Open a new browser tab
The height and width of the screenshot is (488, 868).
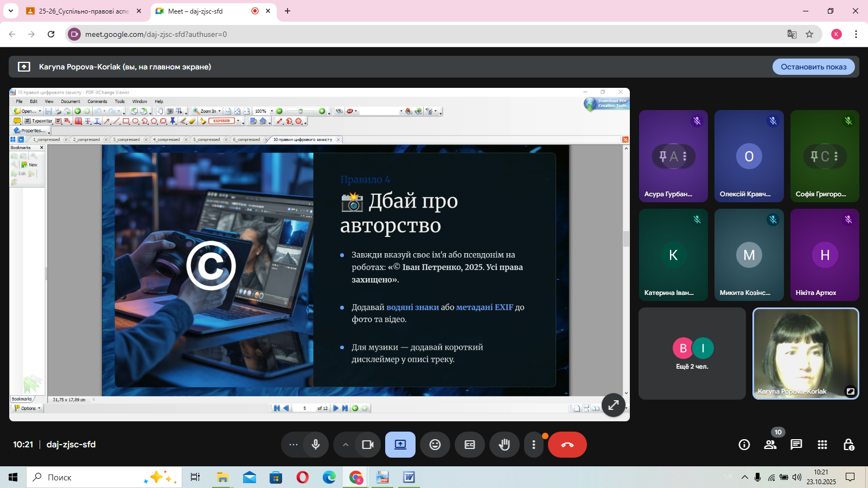[288, 11]
